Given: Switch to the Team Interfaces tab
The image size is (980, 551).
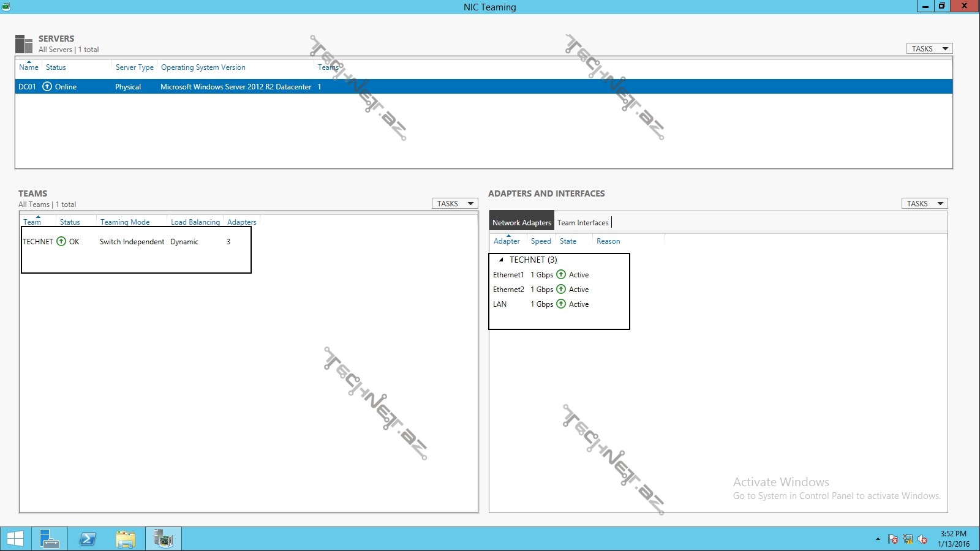Looking at the screenshot, I should [x=582, y=223].
